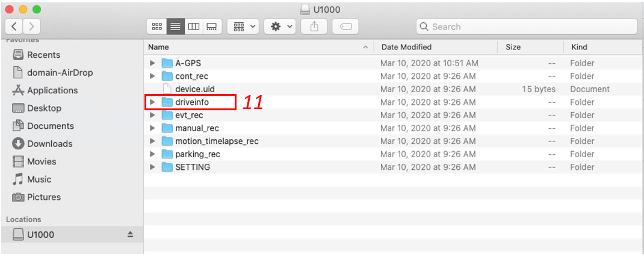Sort by the Size column header
The width and height of the screenshot is (644, 256).
(531, 47)
